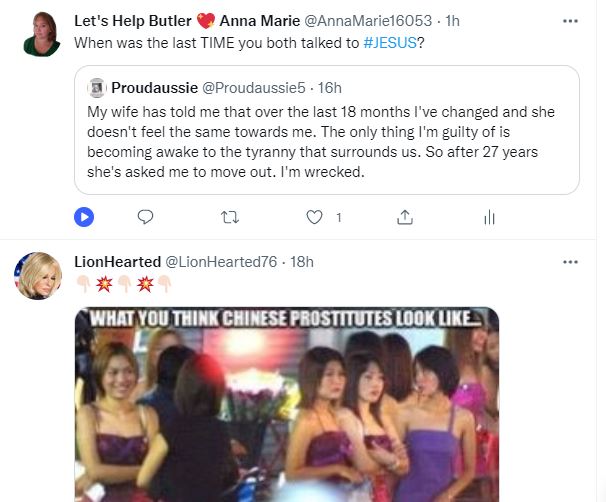The image size is (606, 502).
Task: Like Anna Marie's tweet with heart icon
Action: click(316, 216)
